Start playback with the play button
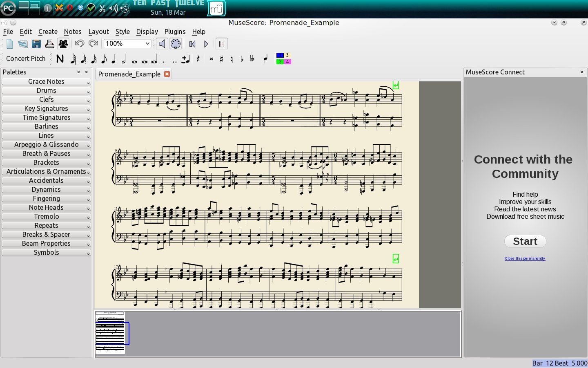This screenshot has height=368, width=588. point(206,44)
